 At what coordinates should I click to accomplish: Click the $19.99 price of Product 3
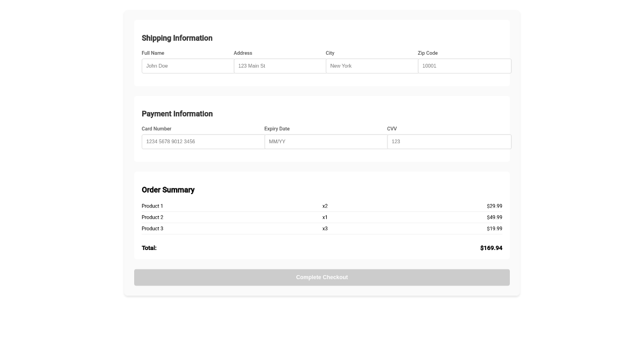pos(494,229)
